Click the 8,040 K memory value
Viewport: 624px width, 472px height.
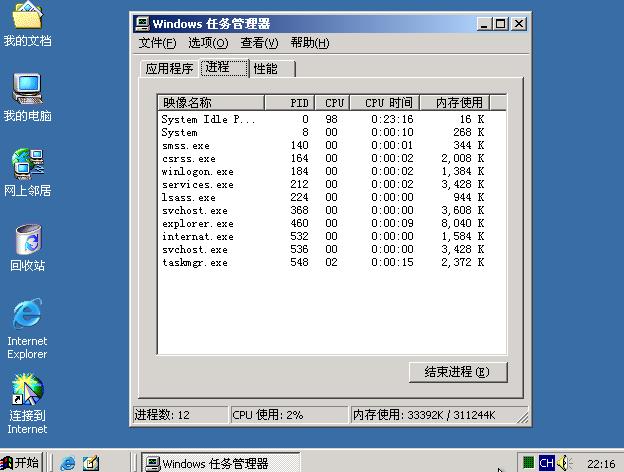462,223
